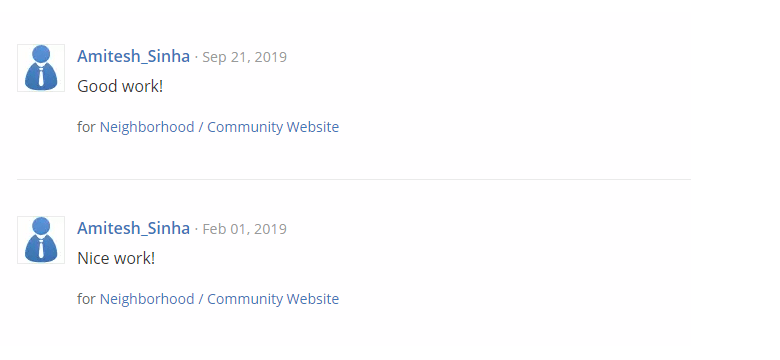Click the word Neighborhood under the Nice work! review

(x=147, y=299)
